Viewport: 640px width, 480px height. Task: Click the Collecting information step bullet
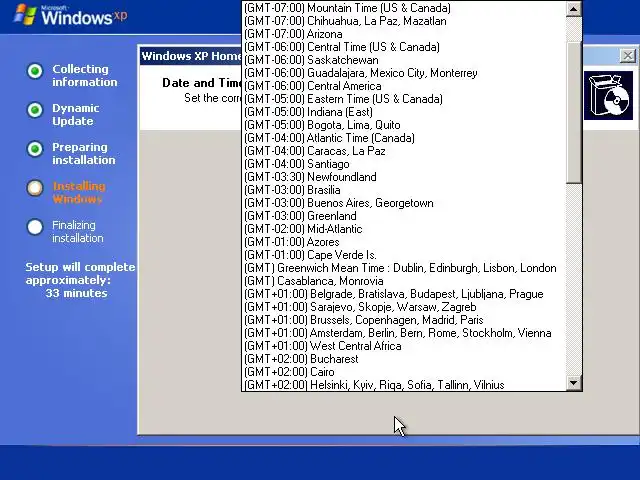[x=35, y=71]
